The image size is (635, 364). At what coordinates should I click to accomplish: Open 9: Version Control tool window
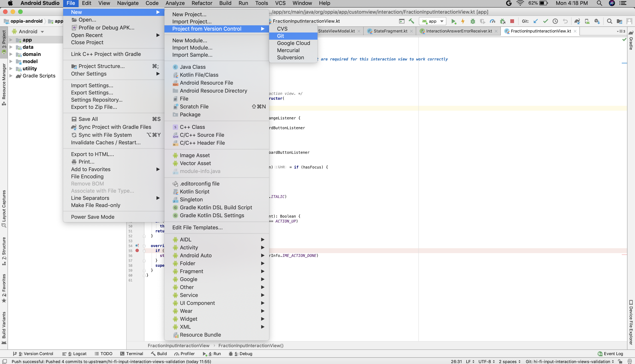click(x=33, y=353)
